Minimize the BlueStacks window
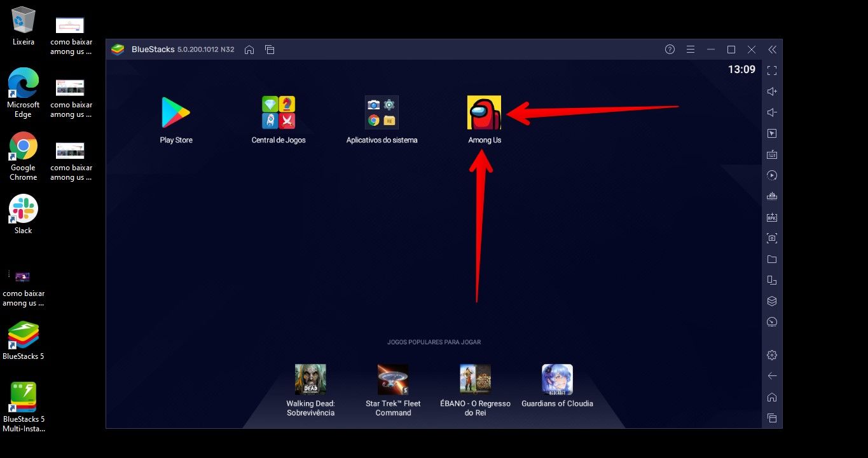Viewport: 868px width, 458px height. [x=711, y=50]
